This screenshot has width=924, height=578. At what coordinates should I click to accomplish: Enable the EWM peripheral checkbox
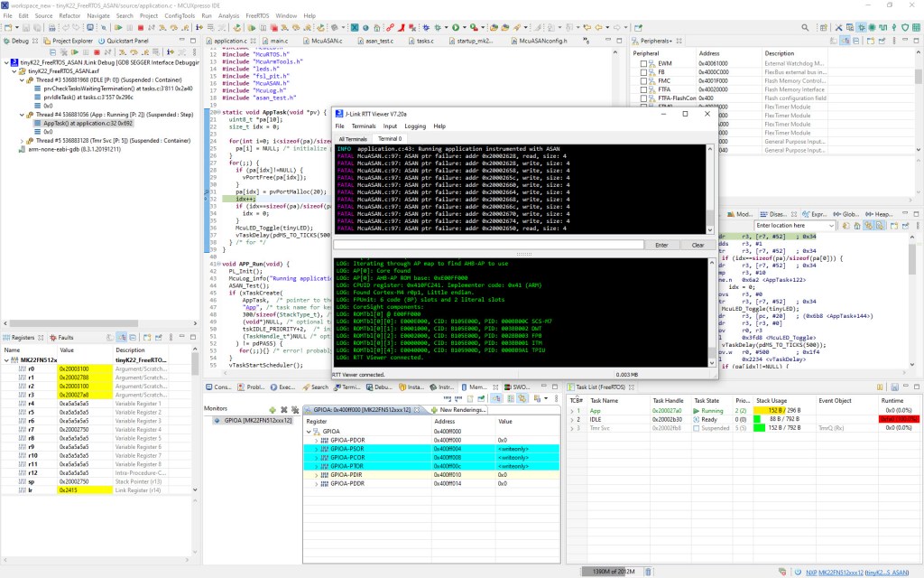pyautogui.click(x=643, y=63)
